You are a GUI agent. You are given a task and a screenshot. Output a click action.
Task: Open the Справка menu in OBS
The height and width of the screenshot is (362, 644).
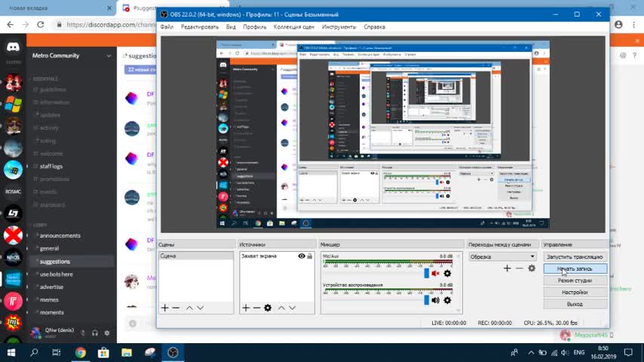(374, 26)
